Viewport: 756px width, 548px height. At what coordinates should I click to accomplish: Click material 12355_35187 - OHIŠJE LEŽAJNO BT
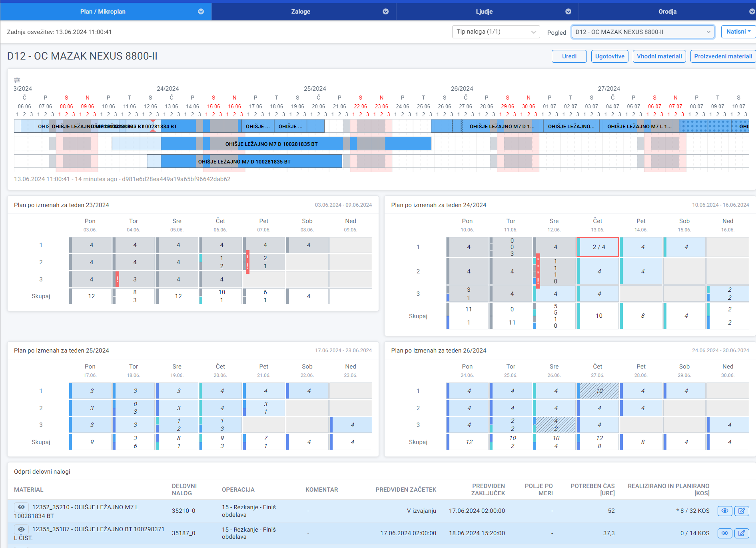click(x=89, y=533)
